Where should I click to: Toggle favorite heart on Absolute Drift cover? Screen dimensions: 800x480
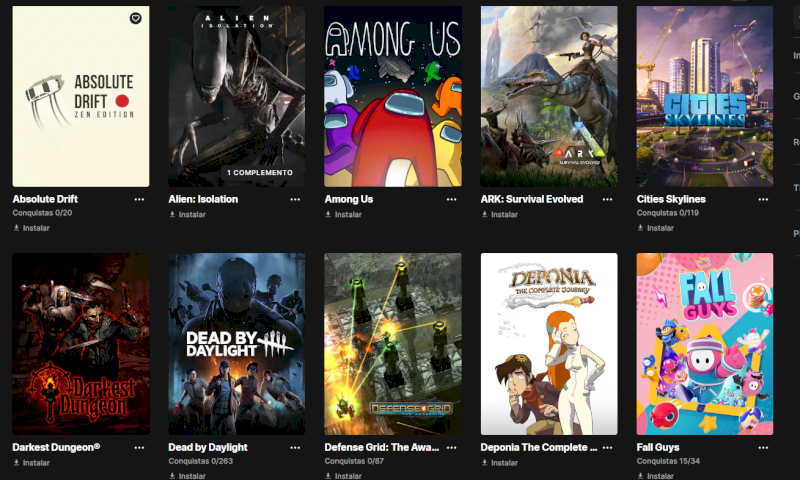pyautogui.click(x=135, y=18)
